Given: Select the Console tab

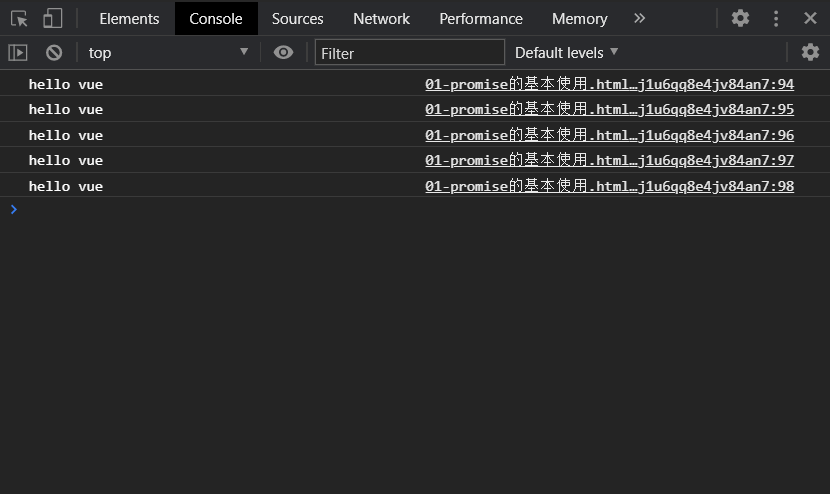Looking at the screenshot, I should (216, 19).
